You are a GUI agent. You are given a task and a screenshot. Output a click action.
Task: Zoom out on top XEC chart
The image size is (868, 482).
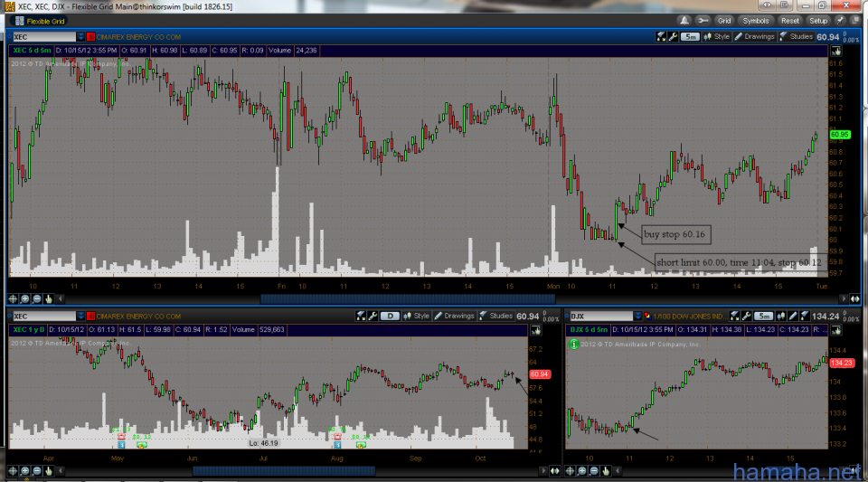point(36,298)
